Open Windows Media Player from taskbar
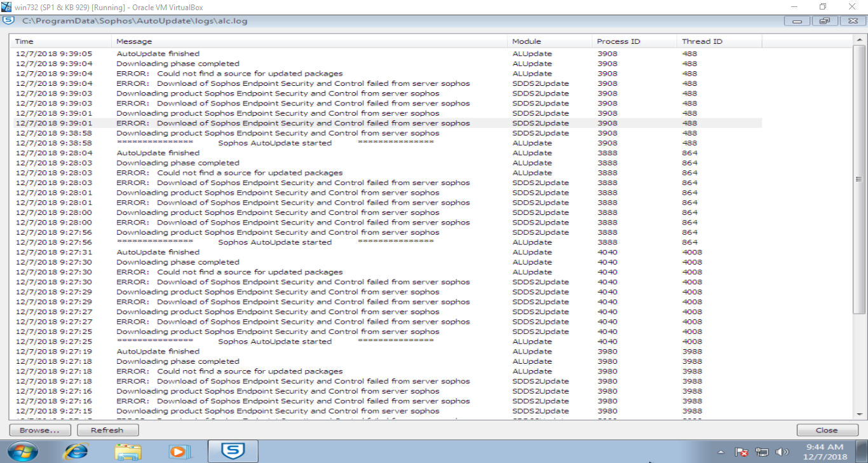The height and width of the screenshot is (463, 868). (179, 452)
